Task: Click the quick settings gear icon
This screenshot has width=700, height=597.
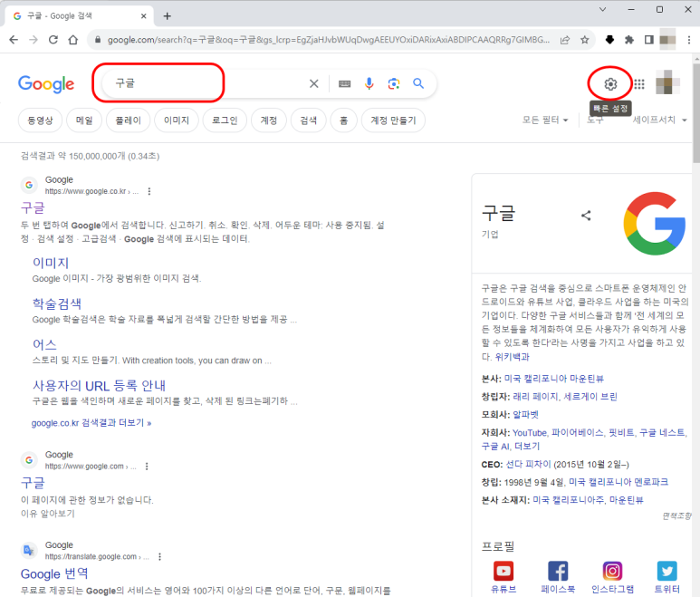Action: [610, 84]
